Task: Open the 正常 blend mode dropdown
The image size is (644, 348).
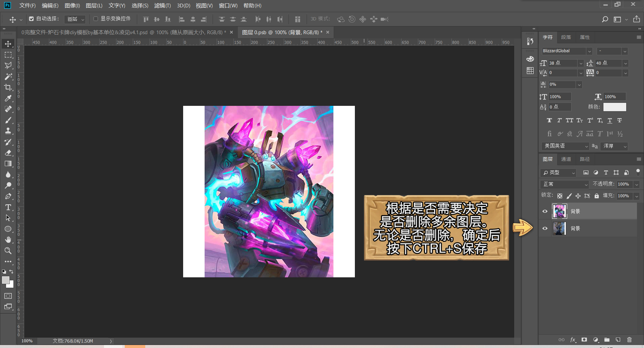Action: (565, 184)
